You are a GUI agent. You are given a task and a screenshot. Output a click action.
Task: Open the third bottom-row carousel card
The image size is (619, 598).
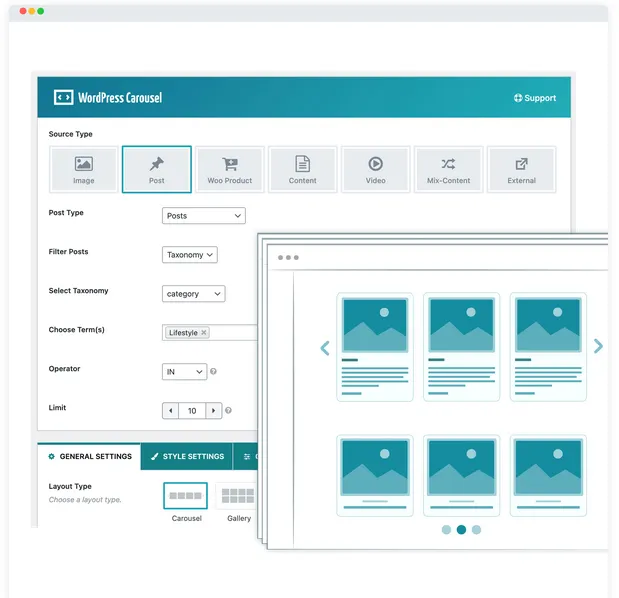point(548,476)
